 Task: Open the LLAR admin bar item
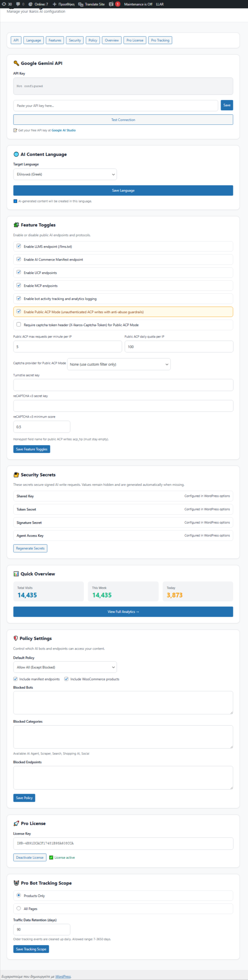pyautogui.click(x=160, y=4)
